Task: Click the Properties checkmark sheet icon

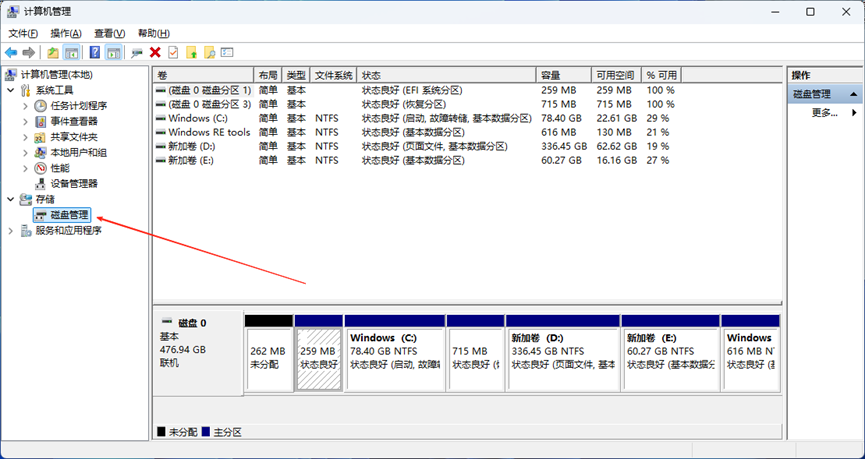Action: tap(173, 52)
